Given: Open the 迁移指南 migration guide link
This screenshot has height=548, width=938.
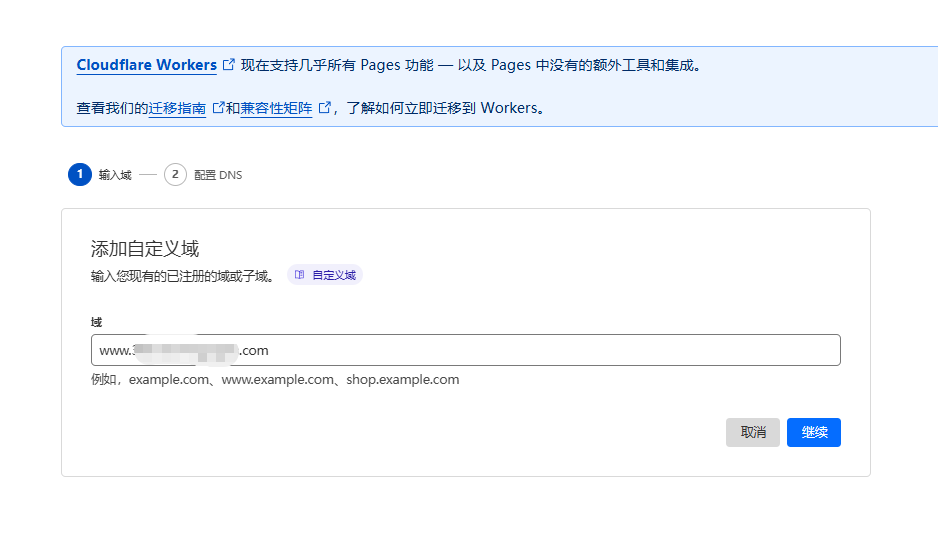Looking at the screenshot, I should coord(177,108).
